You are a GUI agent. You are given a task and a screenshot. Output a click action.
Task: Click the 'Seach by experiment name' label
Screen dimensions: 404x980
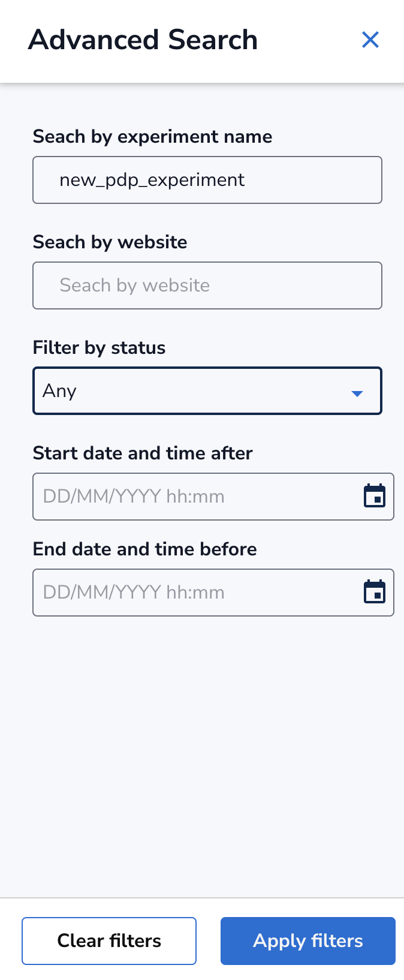152,137
